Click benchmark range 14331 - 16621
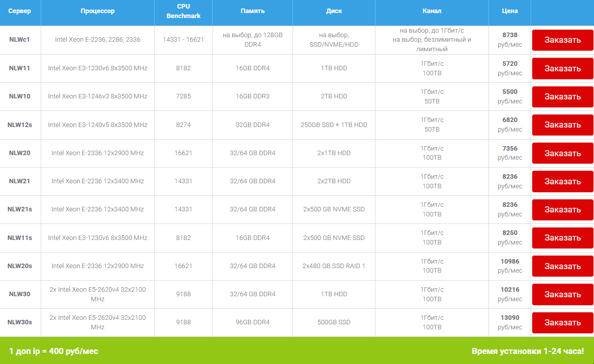Image resolution: width=594 pixels, height=364 pixels. click(x=183, y=39)
